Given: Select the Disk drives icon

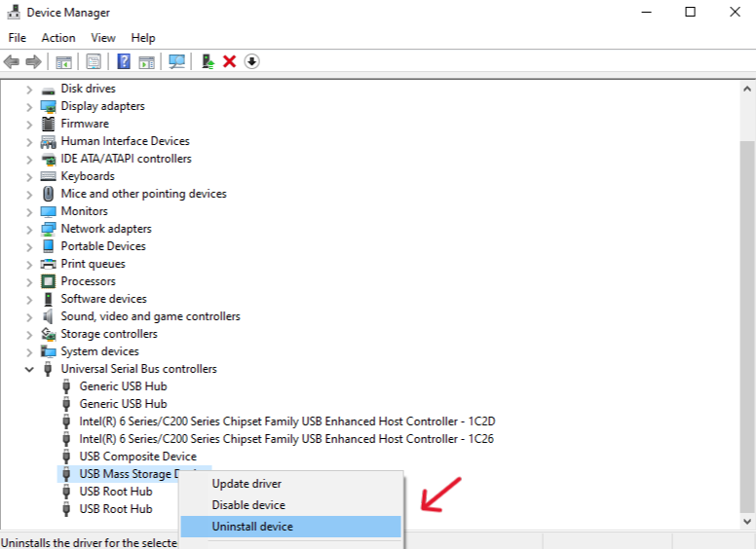Looking at the screenshot, I should coord(48,90).
